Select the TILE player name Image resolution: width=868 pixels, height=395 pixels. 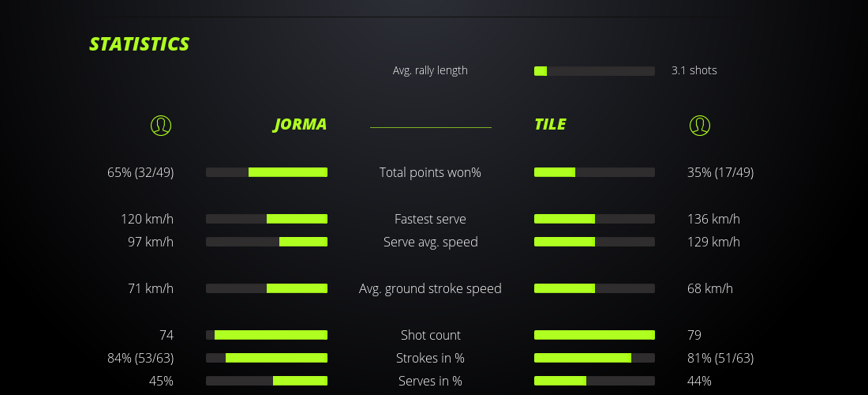coord(550,125)
